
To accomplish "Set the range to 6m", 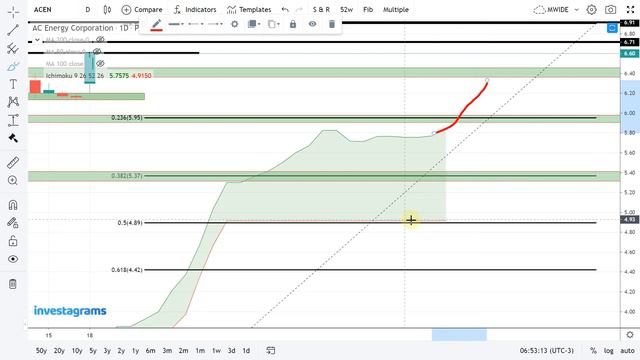I will click(x=151, y=351).
